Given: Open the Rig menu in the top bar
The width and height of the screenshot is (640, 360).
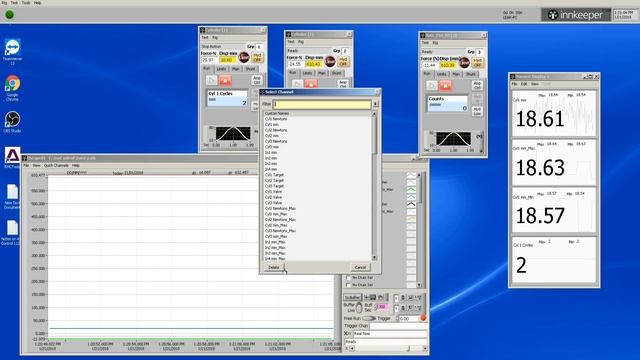Looking at the screenshot, I should tap(4, 2).
